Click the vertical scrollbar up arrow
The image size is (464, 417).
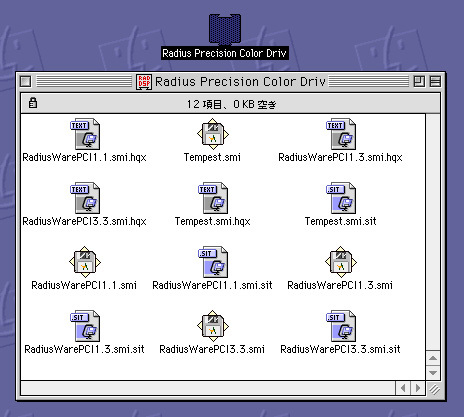433,358
